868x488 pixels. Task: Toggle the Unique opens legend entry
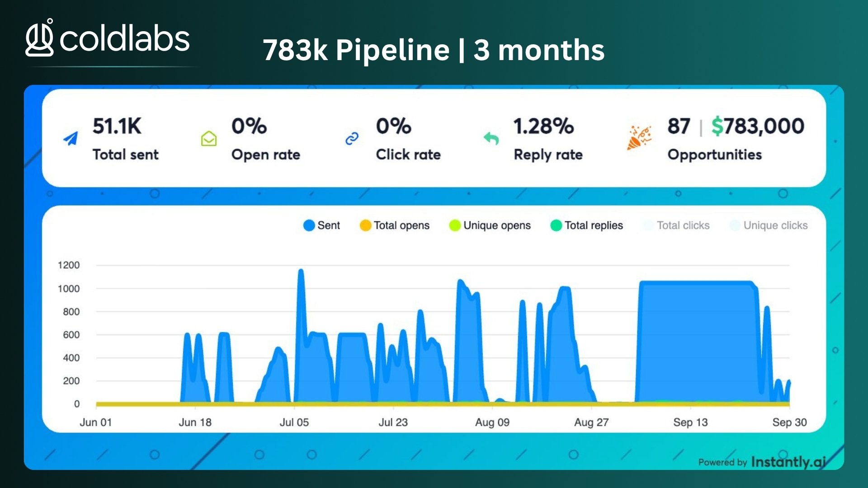pyautogui.click(x=490, y=225)
